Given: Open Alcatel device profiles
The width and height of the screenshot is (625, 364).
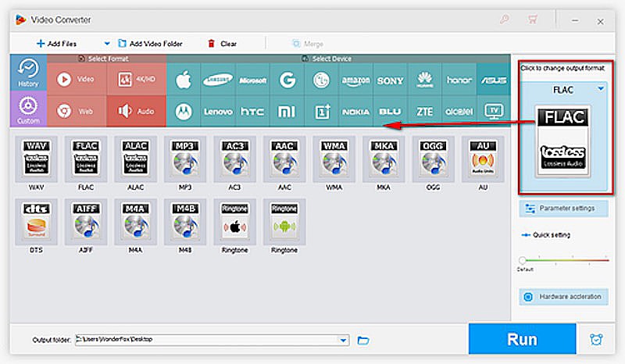Looking at the screenshot, I should tap(459, 111).
